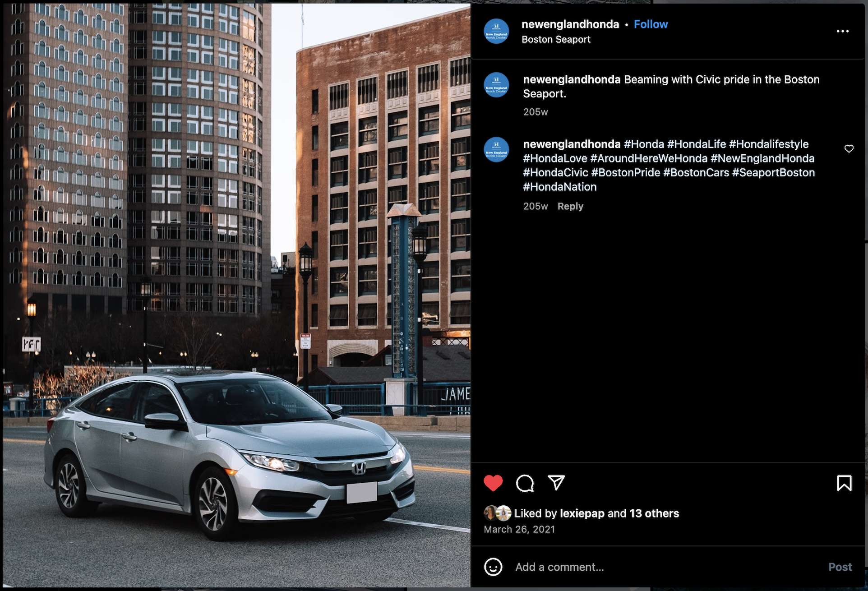The width and height of the screenshot is (868, 591).
Task: Open #HondaNation hashtag
Action: (559, 187)
